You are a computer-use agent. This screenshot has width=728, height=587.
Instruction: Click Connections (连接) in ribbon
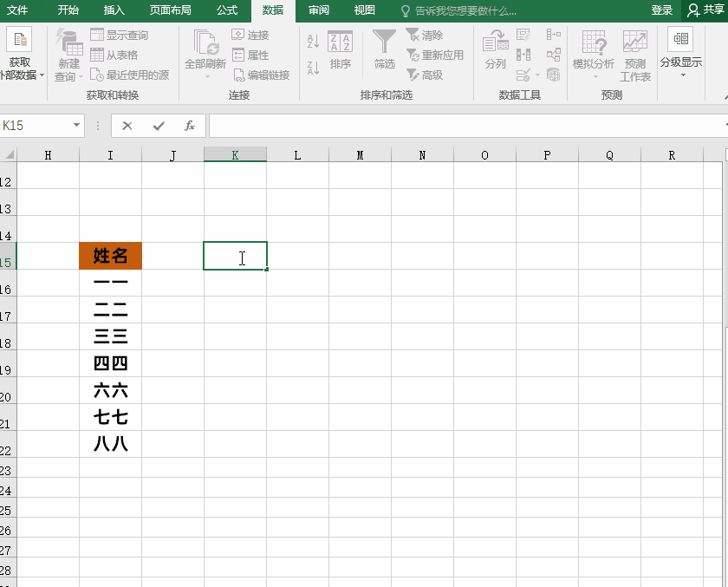click(x=250, y=35)
